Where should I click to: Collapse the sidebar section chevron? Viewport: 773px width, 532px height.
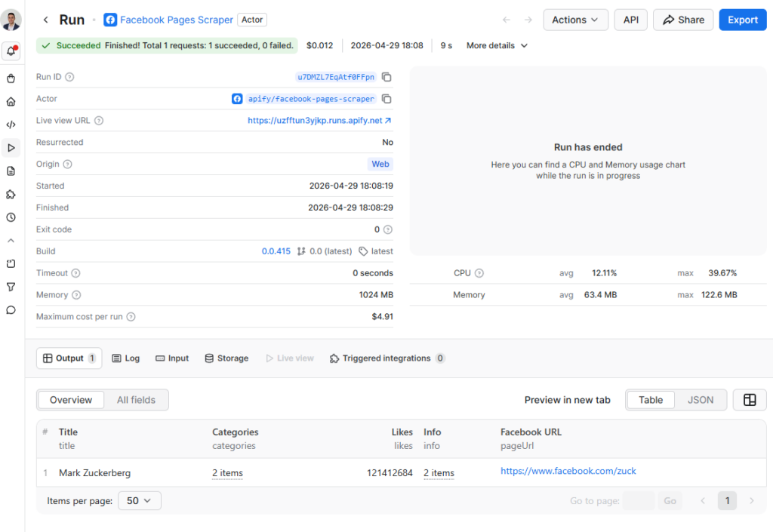pos(11,241)
